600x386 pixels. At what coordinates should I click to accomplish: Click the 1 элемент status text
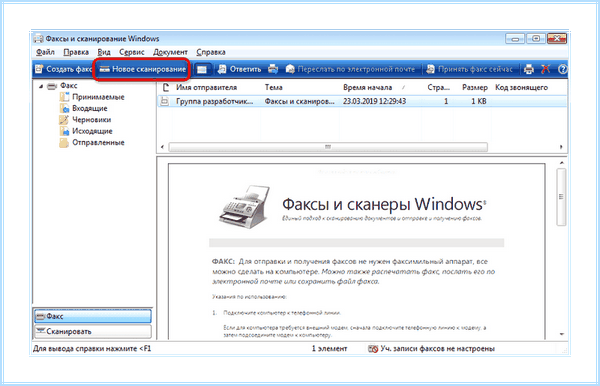pos(329,349)
